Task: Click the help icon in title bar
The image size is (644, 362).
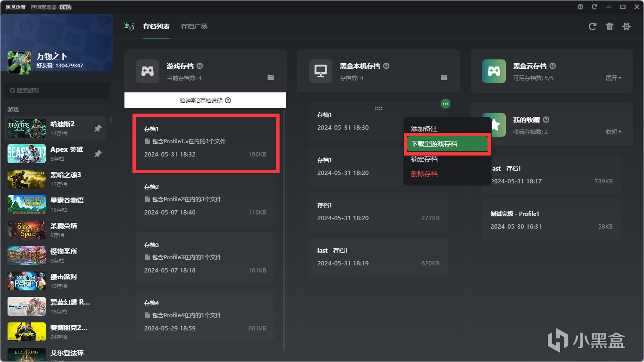Action: [580, 7]
